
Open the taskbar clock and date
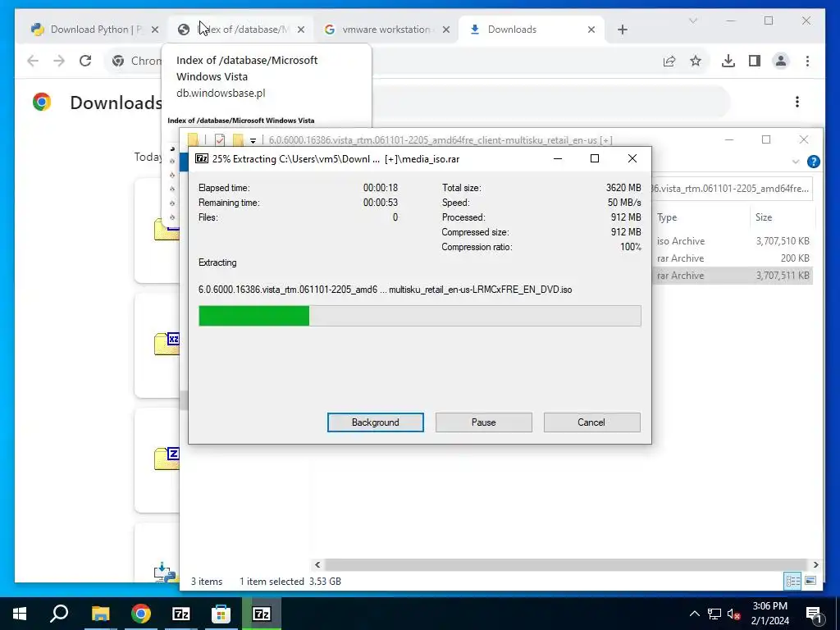769,614
